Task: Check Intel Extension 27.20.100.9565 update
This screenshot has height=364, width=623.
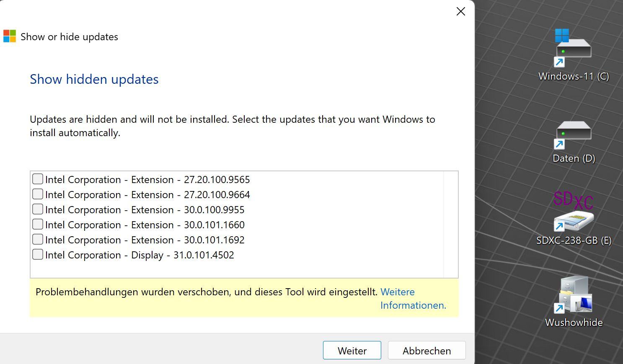Action: (x=38, y=179)
